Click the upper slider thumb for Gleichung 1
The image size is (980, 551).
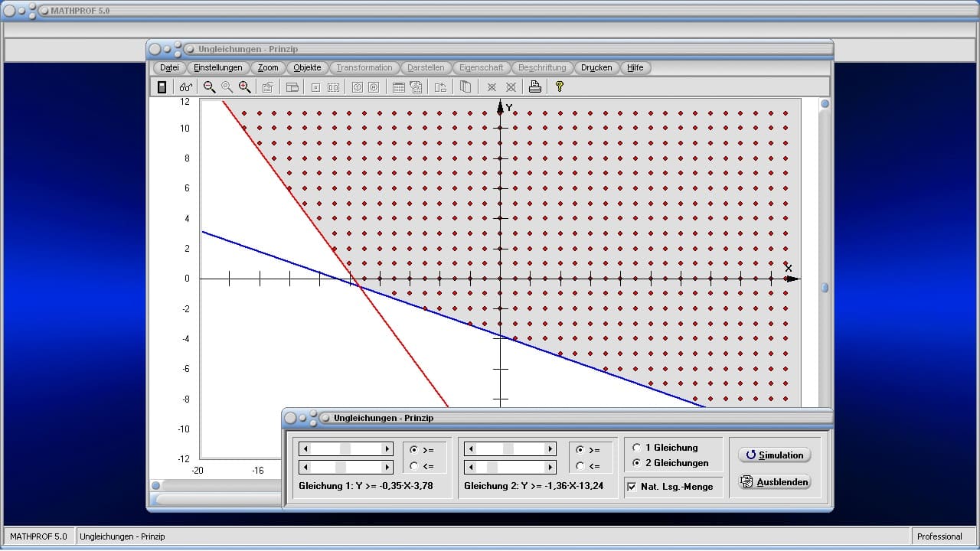point(345,449)
